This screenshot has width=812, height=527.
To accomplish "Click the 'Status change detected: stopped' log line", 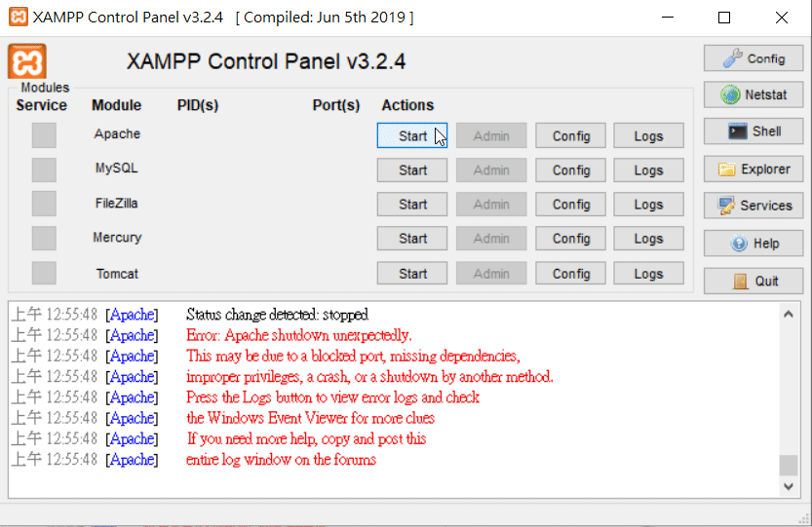I will (x=278, y=315).
